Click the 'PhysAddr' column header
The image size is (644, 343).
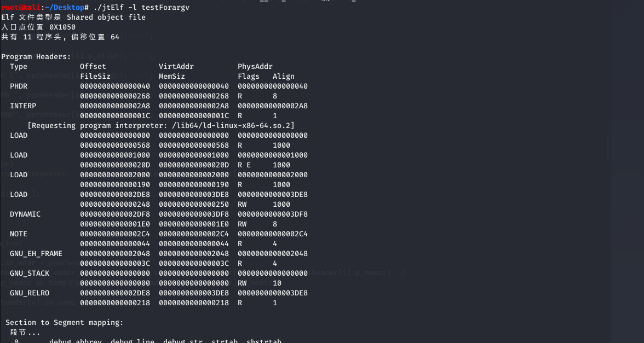click(x=255, y=67)
